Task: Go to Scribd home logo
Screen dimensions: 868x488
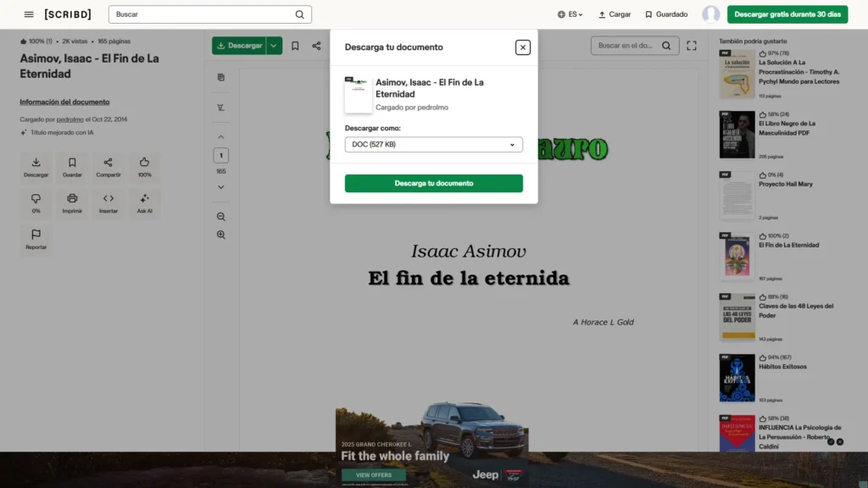Action: click(68, 14)
